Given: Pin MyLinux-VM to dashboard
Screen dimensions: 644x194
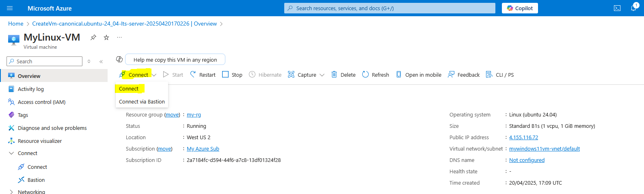Looking at the screenshot, I should (93, 37).
